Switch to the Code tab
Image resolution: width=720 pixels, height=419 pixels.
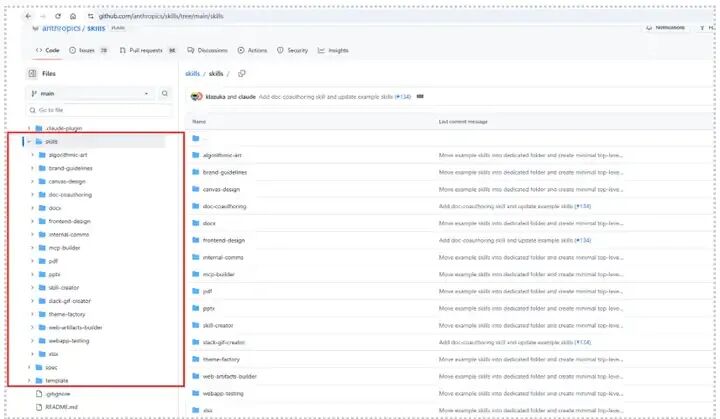[48, 51]
